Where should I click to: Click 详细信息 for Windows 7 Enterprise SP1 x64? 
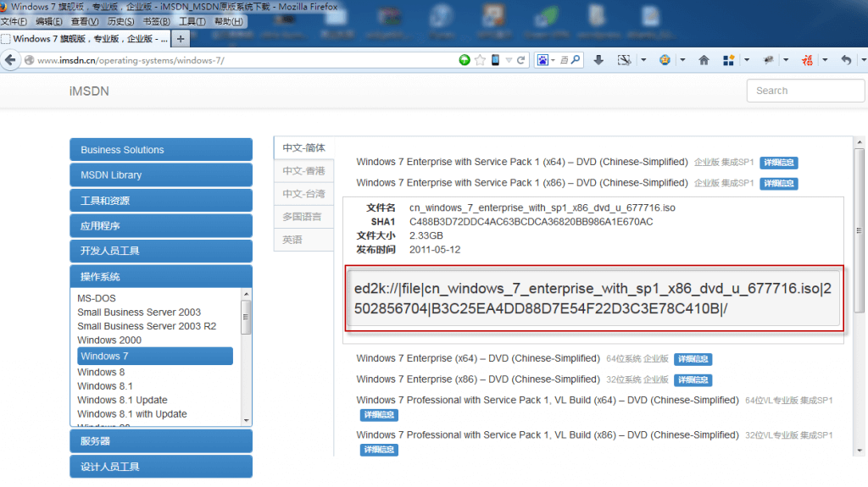[778, 163]
